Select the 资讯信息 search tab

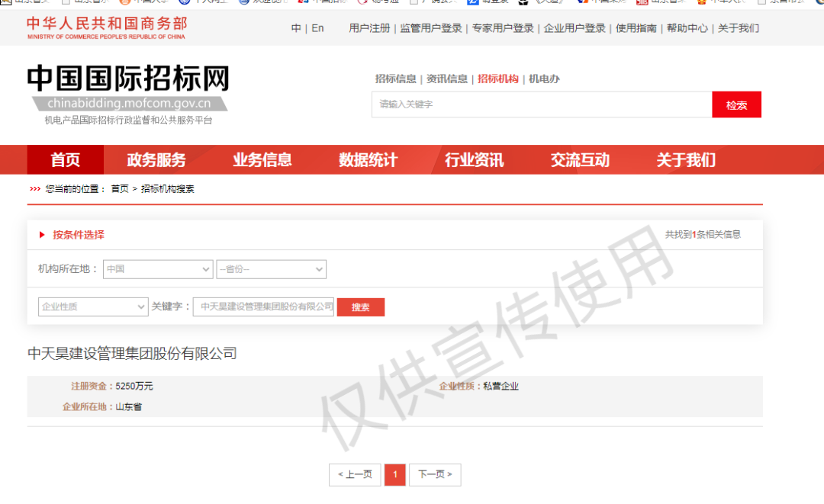click(446, 79)
